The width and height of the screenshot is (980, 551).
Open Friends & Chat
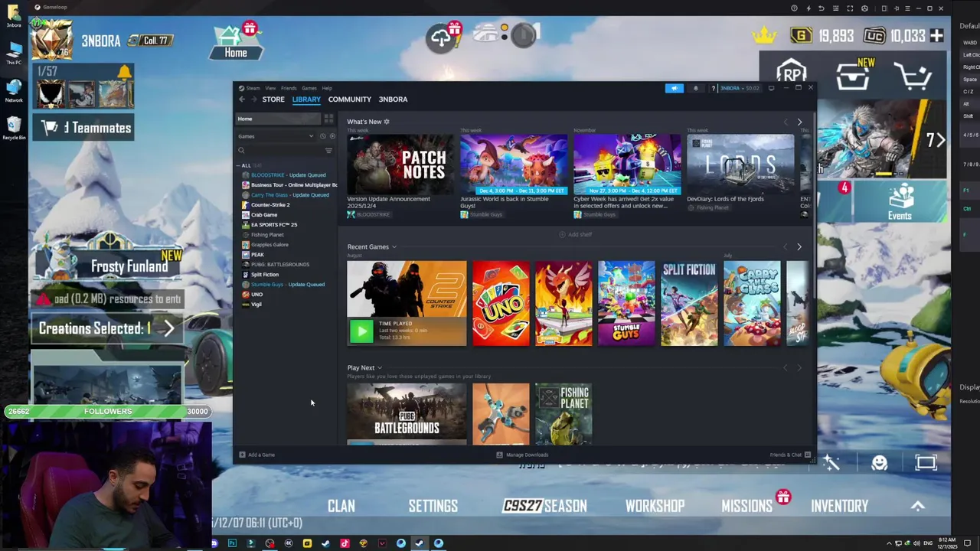pyautogui.click(x=790, y=455)
